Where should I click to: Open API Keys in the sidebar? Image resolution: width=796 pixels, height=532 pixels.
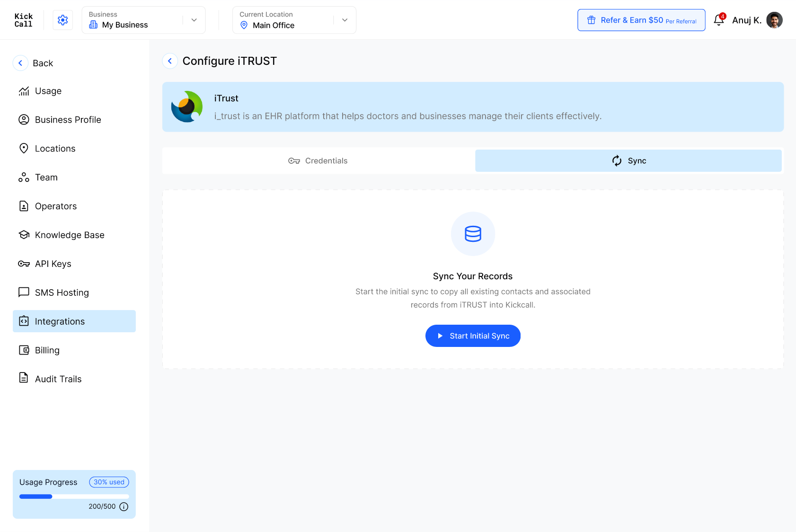pos(74,264)
